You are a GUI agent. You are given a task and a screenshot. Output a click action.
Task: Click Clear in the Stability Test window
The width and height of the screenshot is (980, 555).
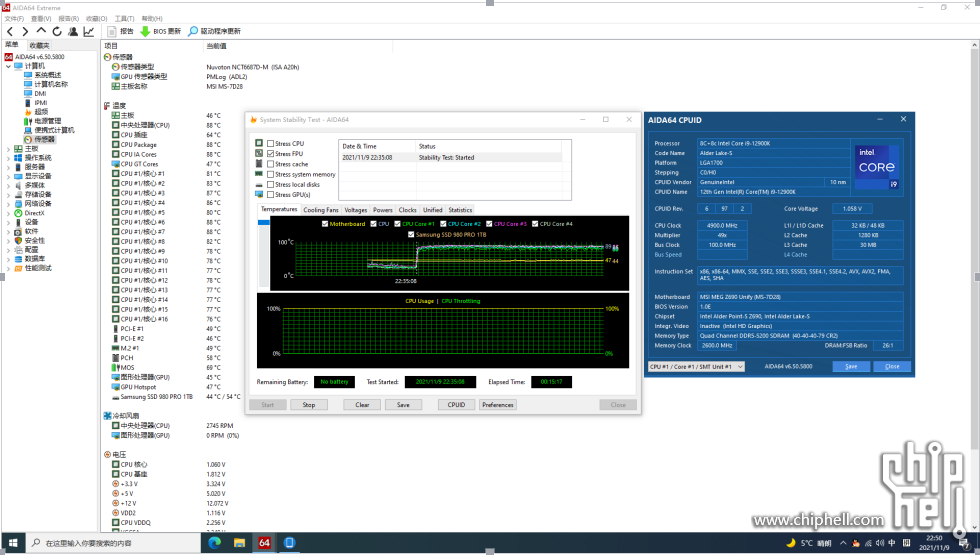362,405
